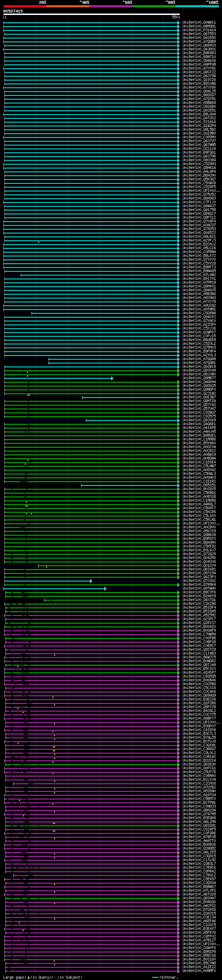Select the UniRef100_C0PDM0 label
Image resolution: width=222 pixels, height=980 pixels.
[199, 137]
